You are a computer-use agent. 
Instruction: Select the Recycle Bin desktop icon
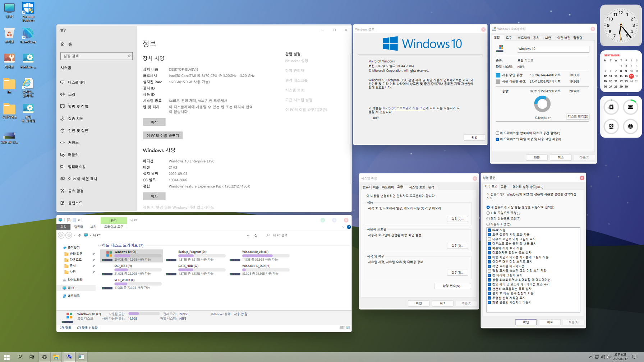click(9, 36)
